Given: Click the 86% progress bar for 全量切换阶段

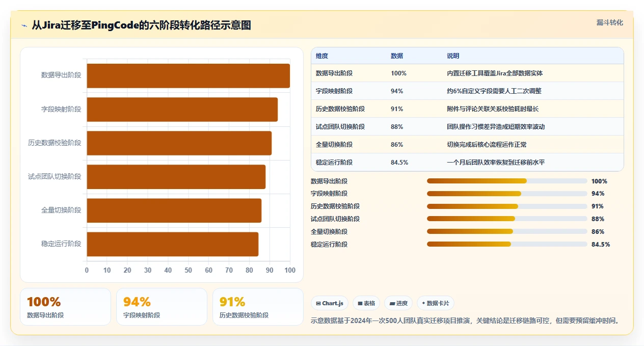Looking at the screenshot, I should [x=507, y=232].
